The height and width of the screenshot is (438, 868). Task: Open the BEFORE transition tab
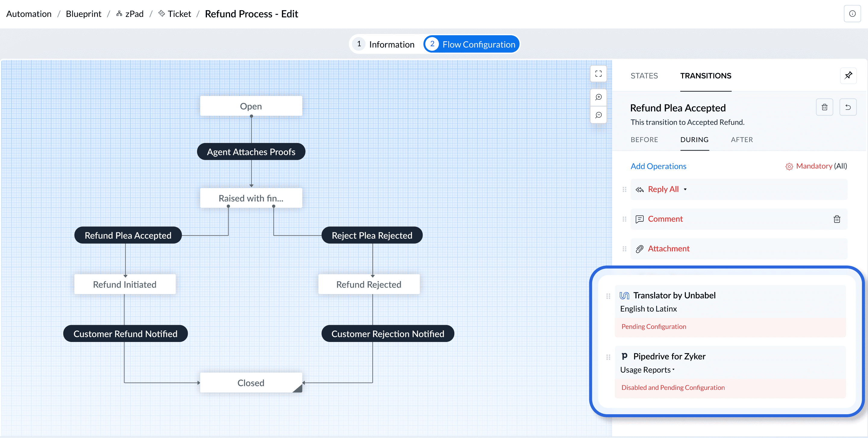[644, 140]
